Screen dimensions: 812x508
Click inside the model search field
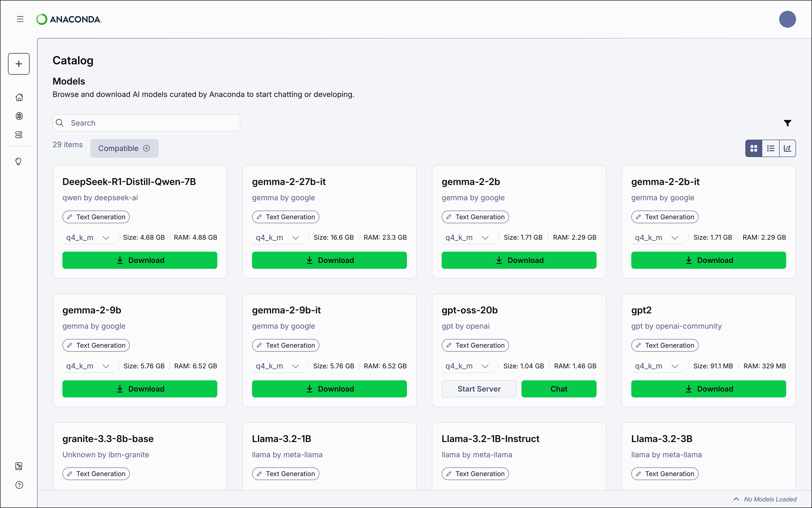[146, 123]
